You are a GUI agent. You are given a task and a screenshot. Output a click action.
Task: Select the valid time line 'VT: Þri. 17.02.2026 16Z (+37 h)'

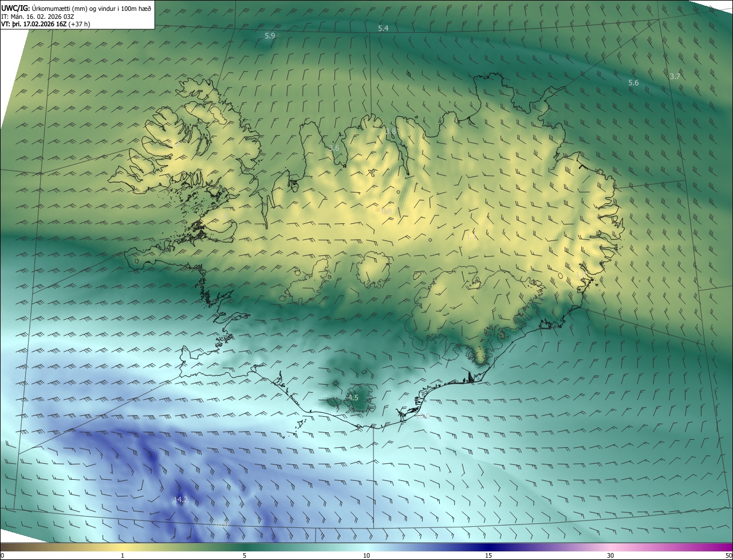[46, 24]
